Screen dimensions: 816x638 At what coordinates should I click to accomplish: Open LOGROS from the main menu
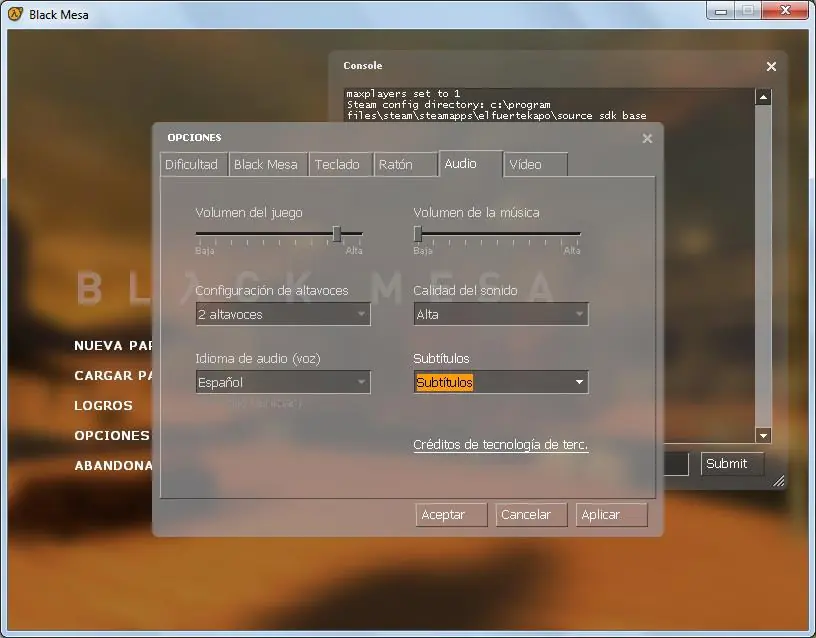pos(104,405)
